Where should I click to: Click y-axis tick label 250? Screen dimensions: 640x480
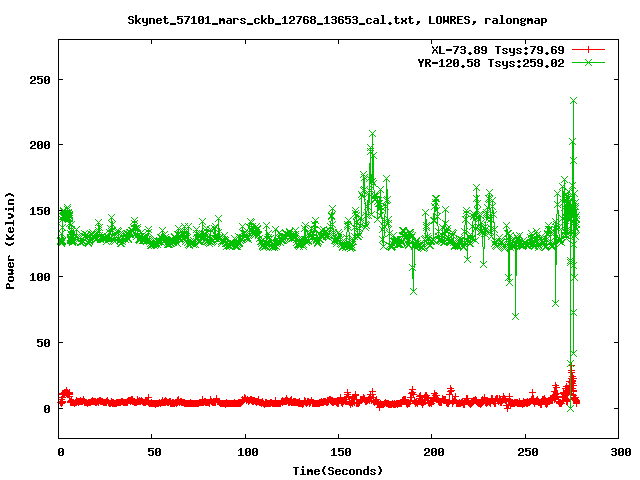pos(40,80)
